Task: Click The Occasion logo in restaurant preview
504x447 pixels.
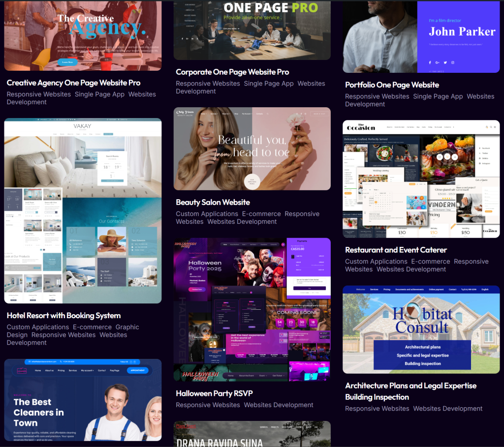Action: [361, 127]
